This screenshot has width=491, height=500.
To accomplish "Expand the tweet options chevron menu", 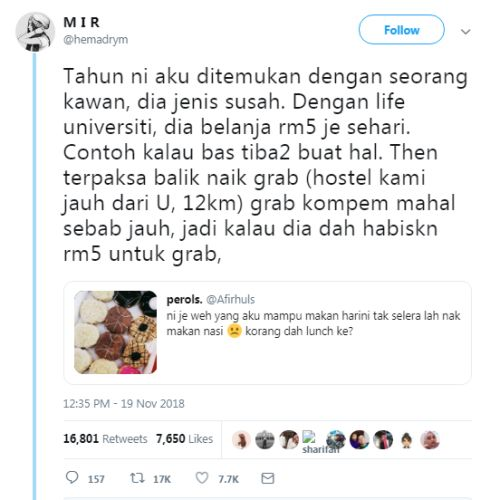I will pos(465,32).
